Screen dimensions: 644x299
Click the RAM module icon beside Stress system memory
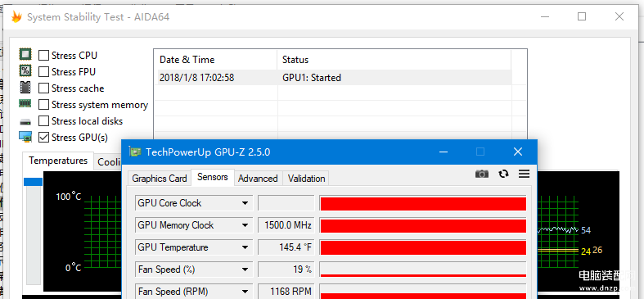coord(25,104)
